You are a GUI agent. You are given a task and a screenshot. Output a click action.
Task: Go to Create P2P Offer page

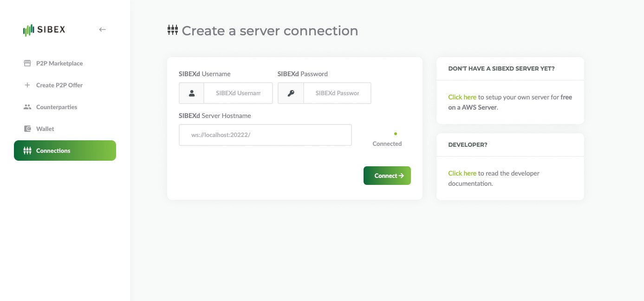tap(59, 85)
